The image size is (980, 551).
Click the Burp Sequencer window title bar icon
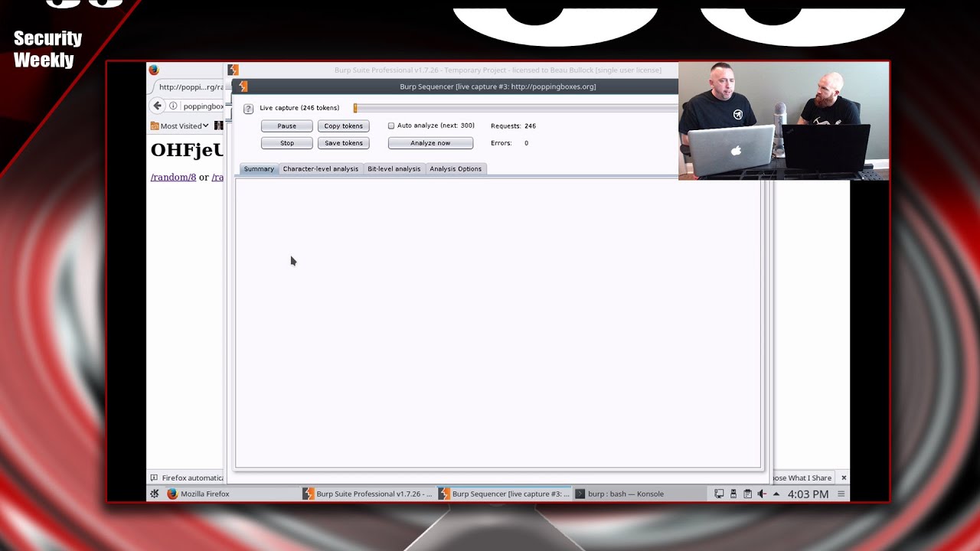click(243, 86)
